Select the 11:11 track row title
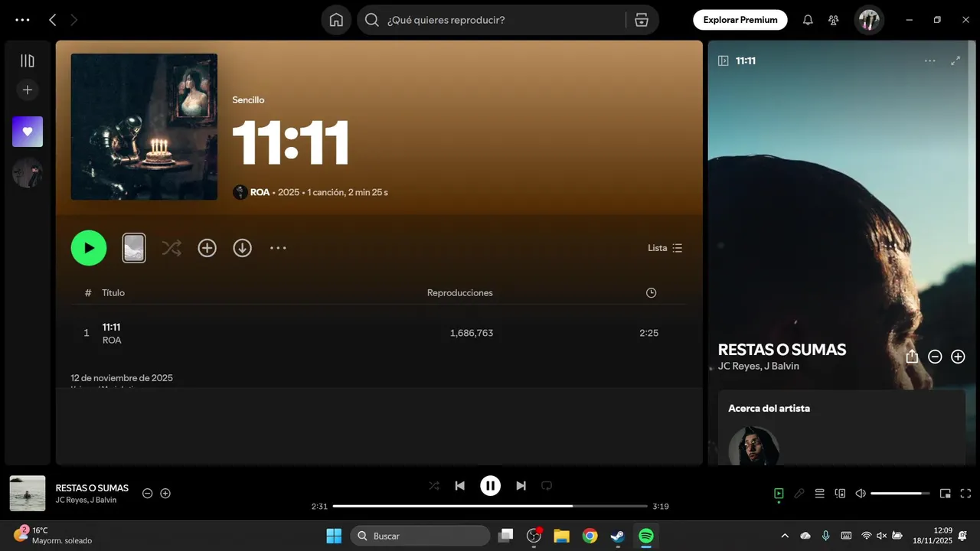This screenshot has width=980, height=551. [x=111, y=327]
